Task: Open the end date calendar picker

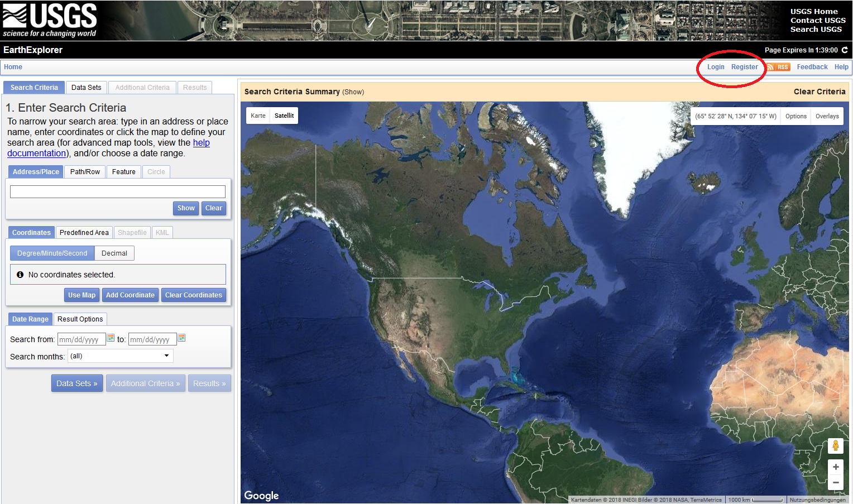Action: pyautogui.click(x=181, y=338)
